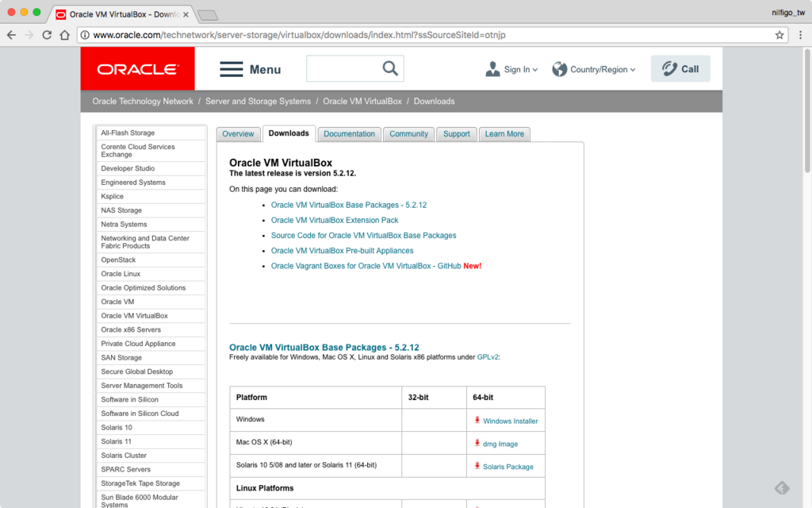Download icon beside Solaris Package
Viewport: 812px width, 508px height.
(x=477, y=465)
